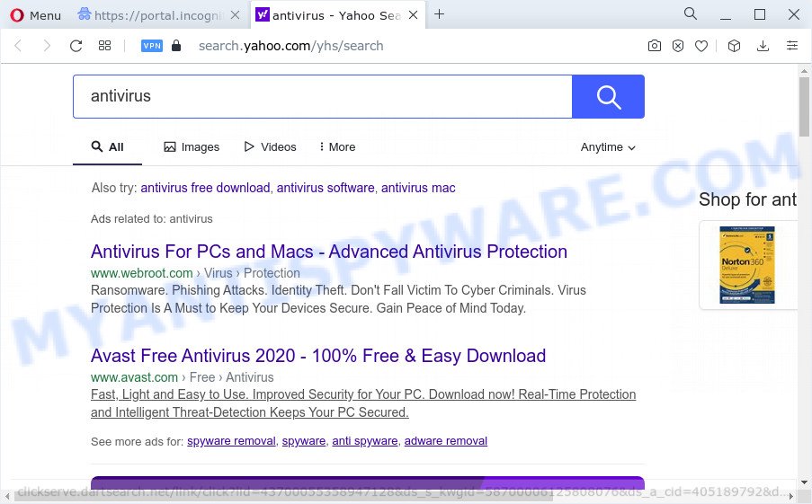Open Easy Setup sliders icon
Screen dimensions: 812x504
click(792, 46)
